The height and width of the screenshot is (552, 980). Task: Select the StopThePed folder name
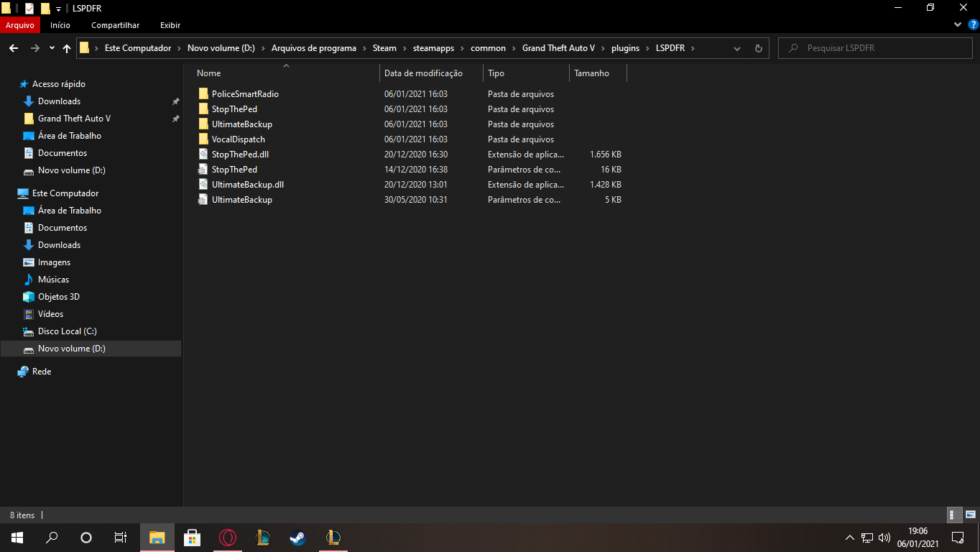[x=234, y=109]
